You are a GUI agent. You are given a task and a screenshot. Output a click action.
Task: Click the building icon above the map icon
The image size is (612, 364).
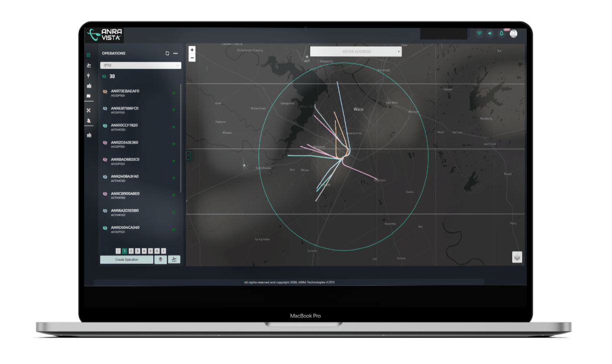pyautogui.click(x=89, y=86)
